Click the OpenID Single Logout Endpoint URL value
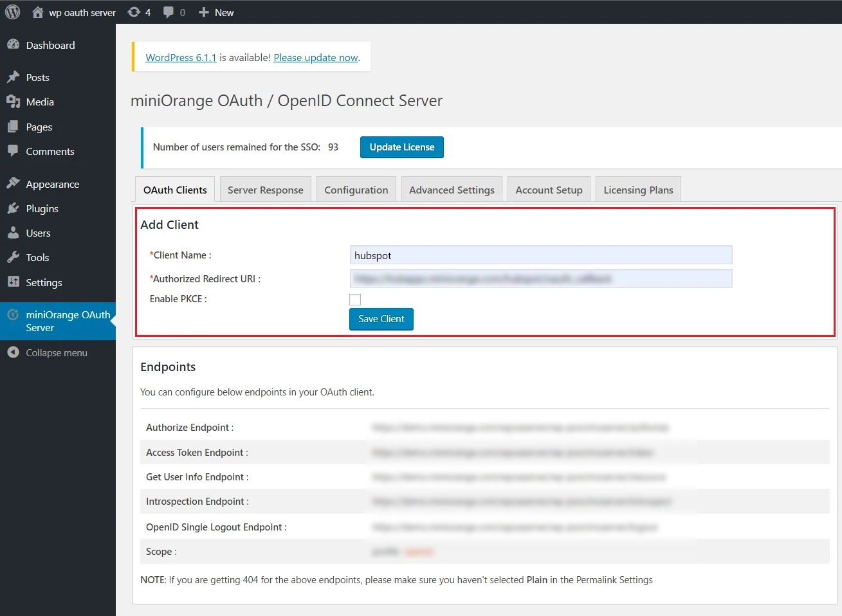The image size is (842, 616). (515, 527)
